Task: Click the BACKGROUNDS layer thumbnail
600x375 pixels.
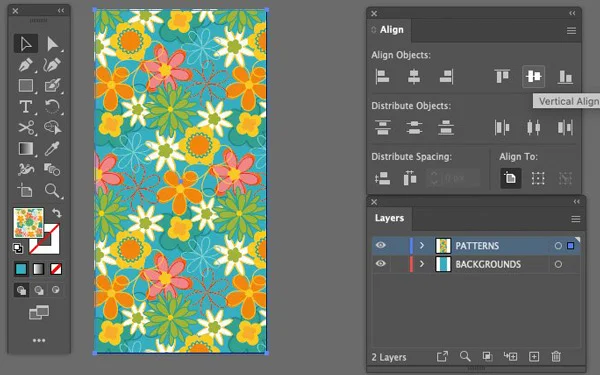Action: [443, 264]
